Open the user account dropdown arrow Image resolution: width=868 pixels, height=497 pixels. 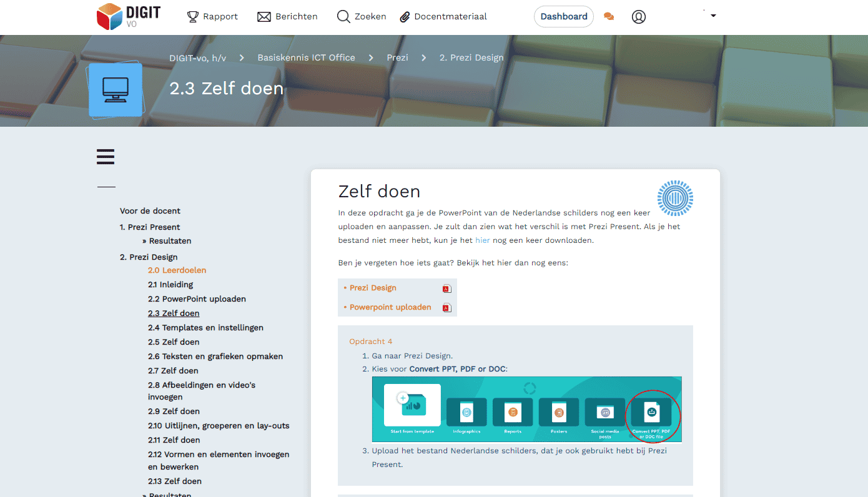713,15
